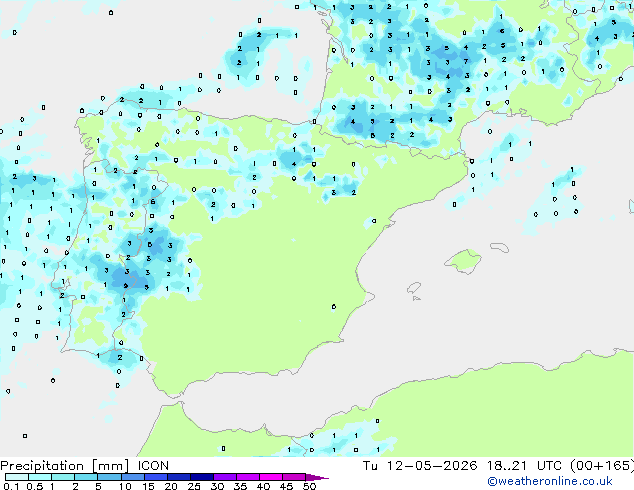Image resolution: width=634 pixels, height=490 pixels.
Task: Click the legend swatch between 35 and 40
Action: pos(247,477)
